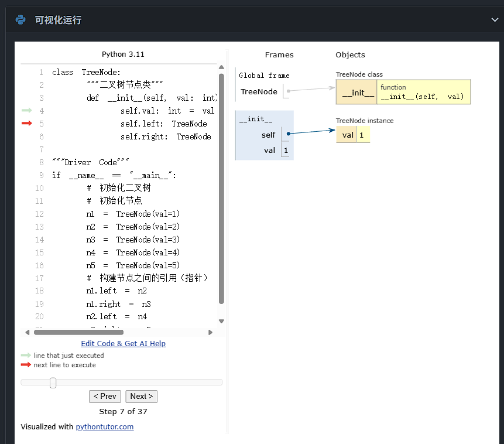Click the __init__ frame title
The width and height of the screenshot is (504, 444).
point(256,119)
